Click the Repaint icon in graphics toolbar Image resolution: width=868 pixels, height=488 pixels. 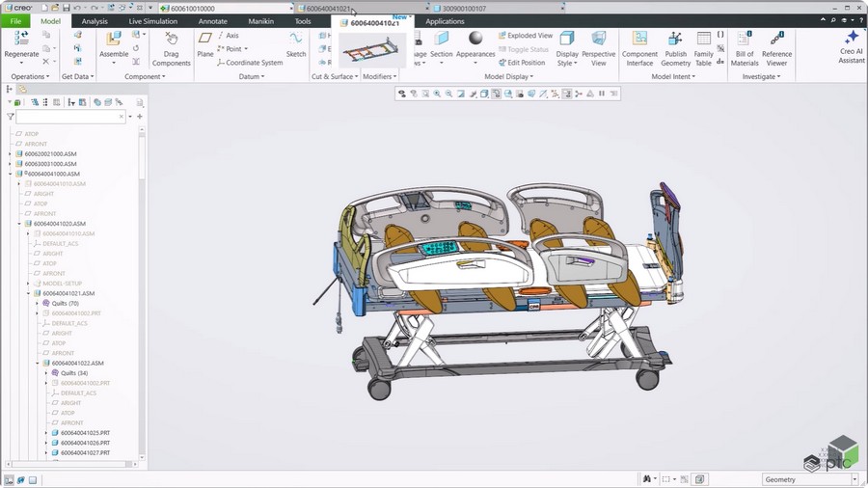point(461,94)
